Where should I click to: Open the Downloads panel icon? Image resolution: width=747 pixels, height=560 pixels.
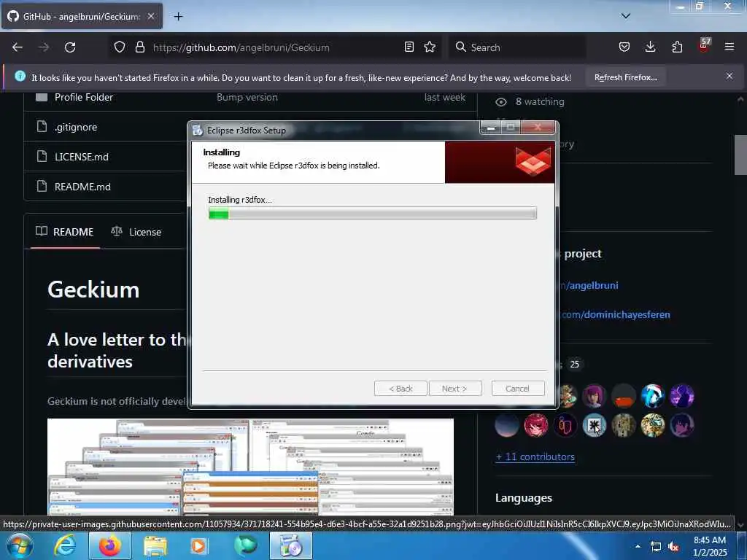(x=650, y=47)
